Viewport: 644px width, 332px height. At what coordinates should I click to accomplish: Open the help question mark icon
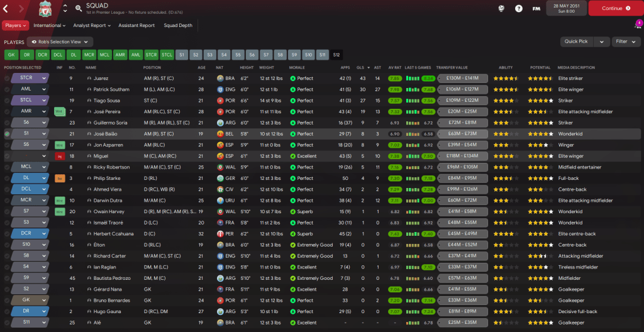518,9
